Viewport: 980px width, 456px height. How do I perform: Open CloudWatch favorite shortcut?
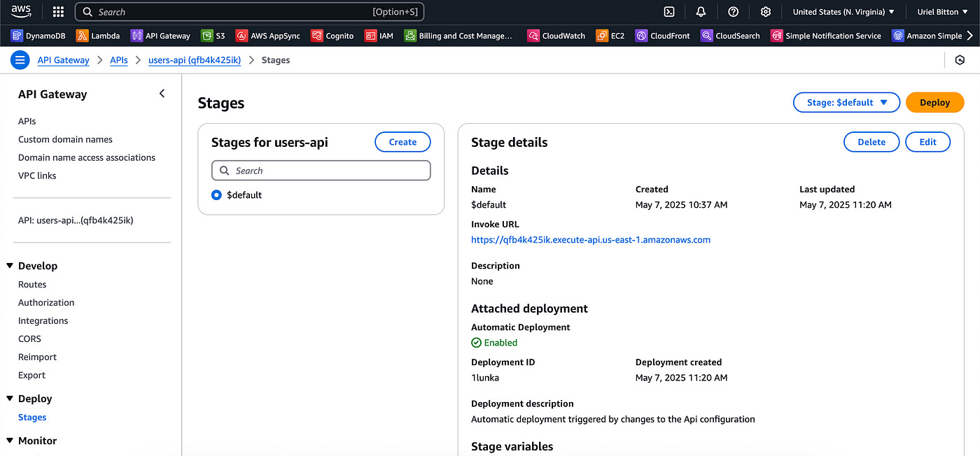click(x=556, y=36)
